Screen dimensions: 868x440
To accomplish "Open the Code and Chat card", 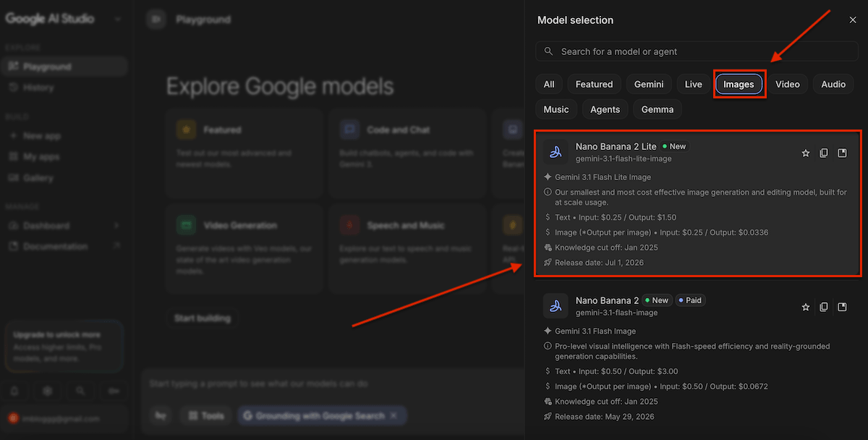I will coord(407,153).
